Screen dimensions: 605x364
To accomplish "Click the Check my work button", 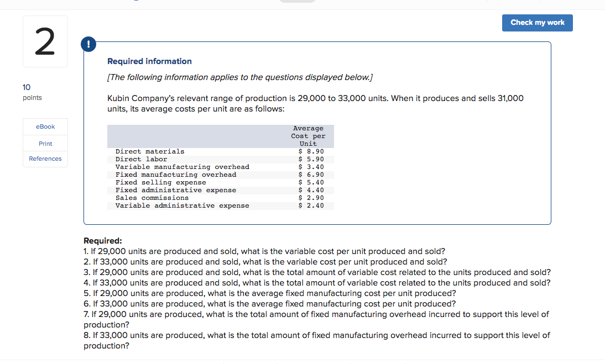I will tap(537, 23).
